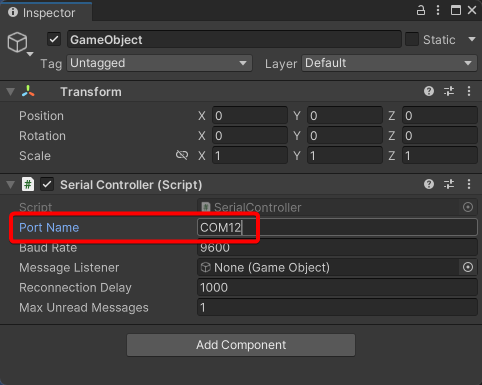Select the Inspector tab
This screenshot has height=385, width=482.
42,13
